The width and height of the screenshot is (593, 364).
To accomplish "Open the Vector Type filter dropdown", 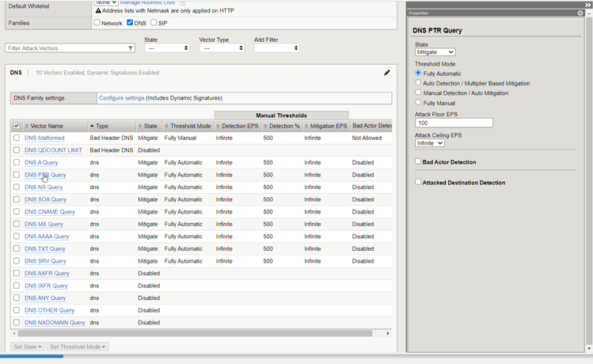I will [x=221, y=48].
